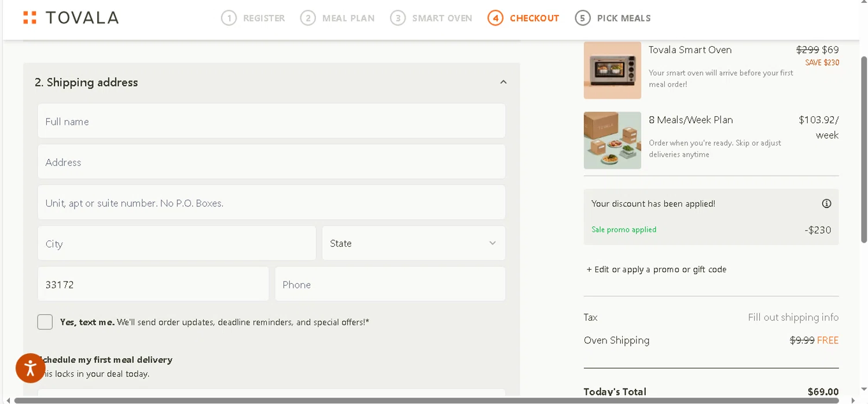868x404 pixels.
Task: Focus the Phone field
Action: point(390,284)
